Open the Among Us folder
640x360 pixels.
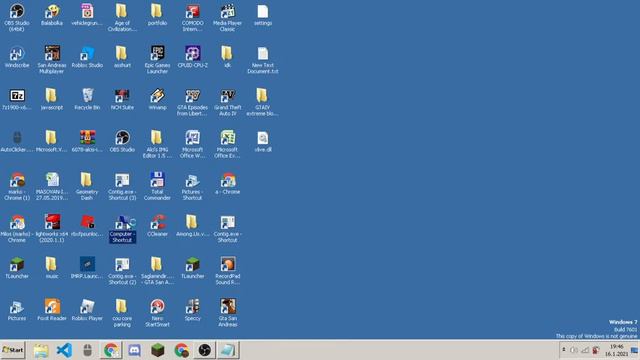pyautogui.click(x=193, y=226)
